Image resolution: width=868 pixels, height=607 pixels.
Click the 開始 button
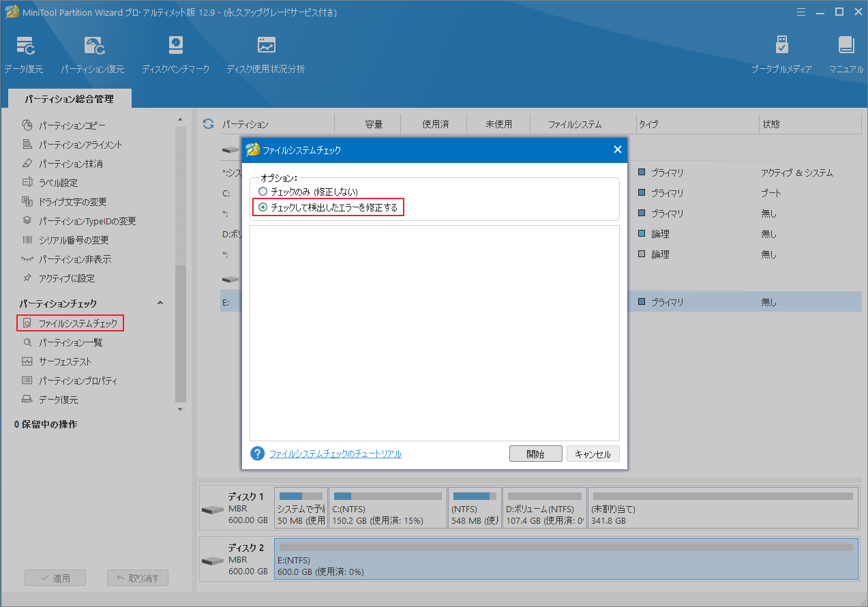click(536, 454)
